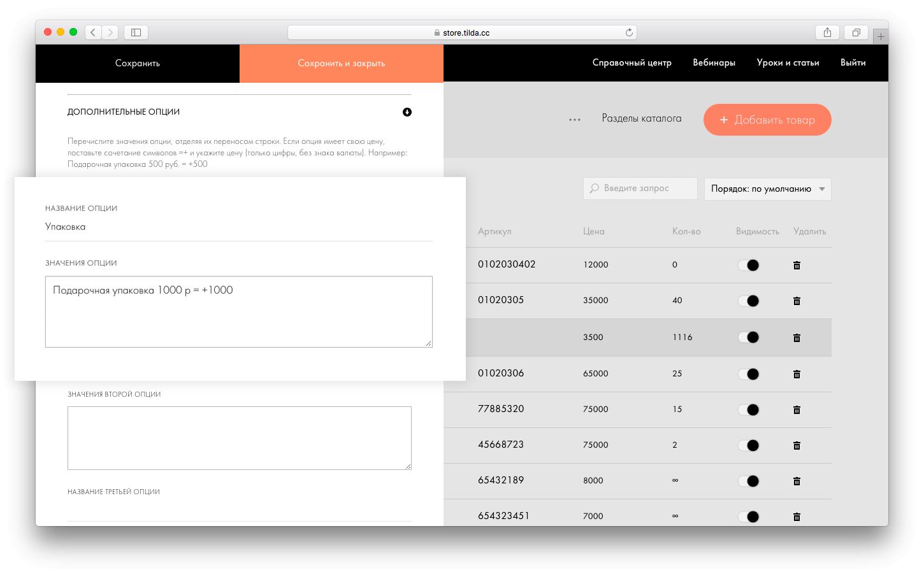Viewport: 924px width, 577px height.
Task: Open Разделы каталога link
Action: coord(642,118)
